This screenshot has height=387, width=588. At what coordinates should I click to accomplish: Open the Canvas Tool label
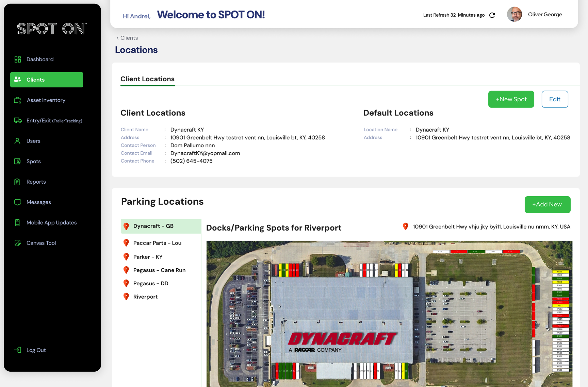[x=41, y=243]
